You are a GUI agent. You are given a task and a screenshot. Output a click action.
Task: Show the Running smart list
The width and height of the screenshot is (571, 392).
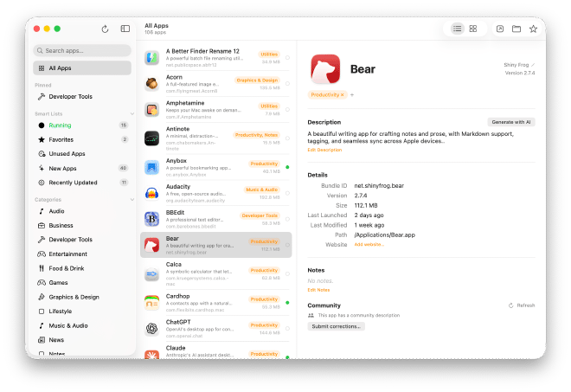(x=82, y=125)
